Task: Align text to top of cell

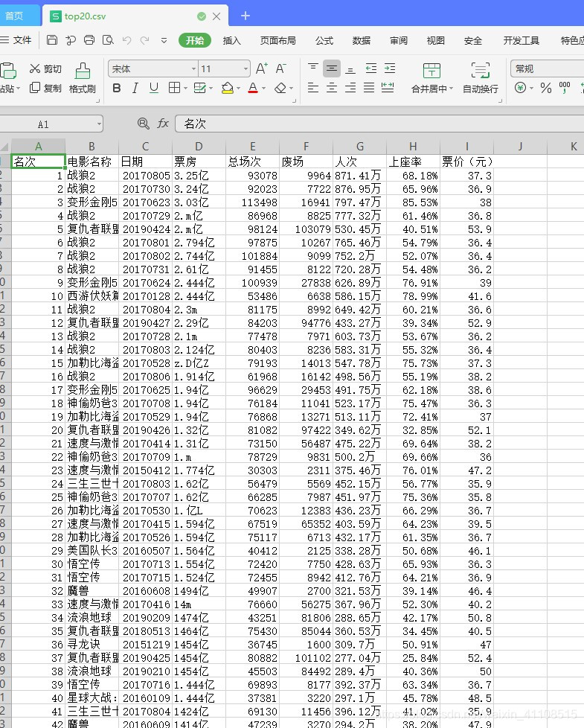Action: pos(313,68)
